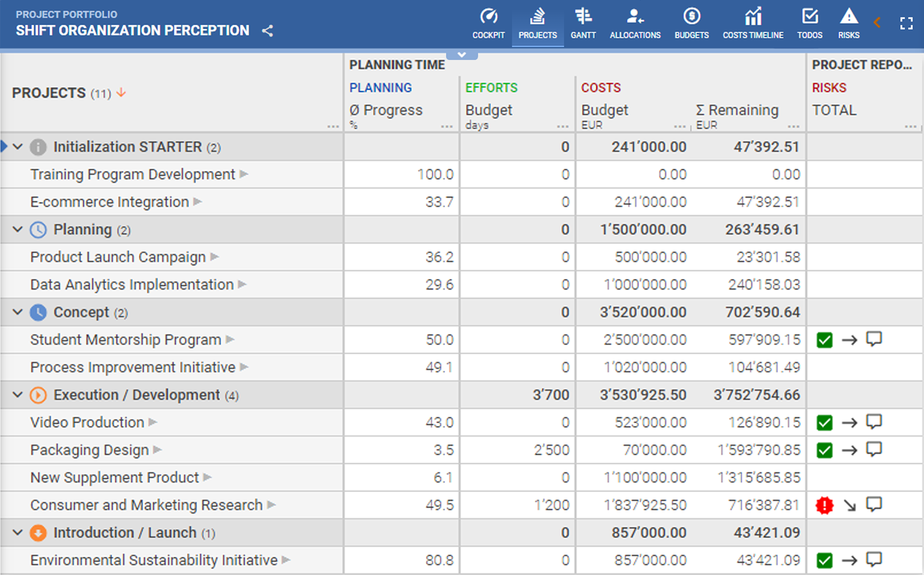Image resolution: width=924 pixels, height=575 pixels.
Task: Select the E-commerce Integration project
Action: point(110,202)
